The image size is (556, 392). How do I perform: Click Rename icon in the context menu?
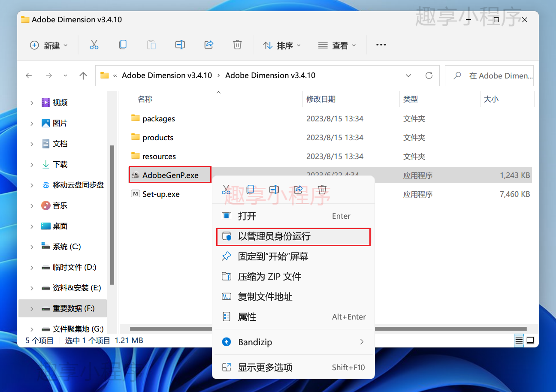(275, 190)
